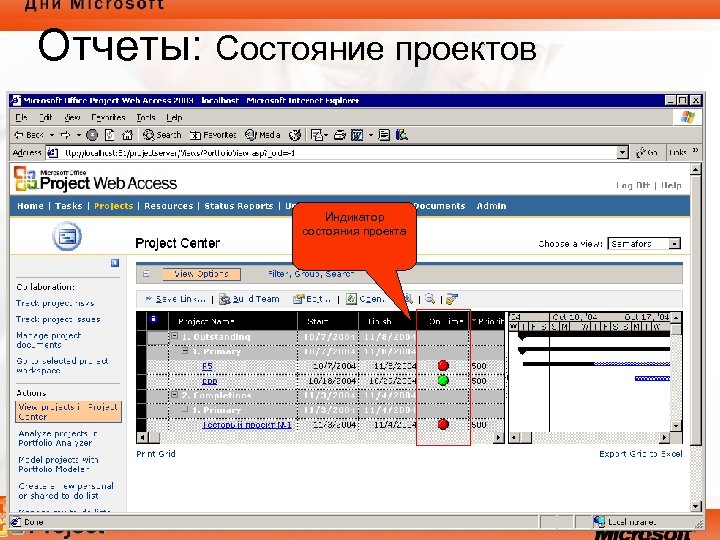Click the Log Off link
Viewport: 720px width, 540px height.
(x=632, y=185)
